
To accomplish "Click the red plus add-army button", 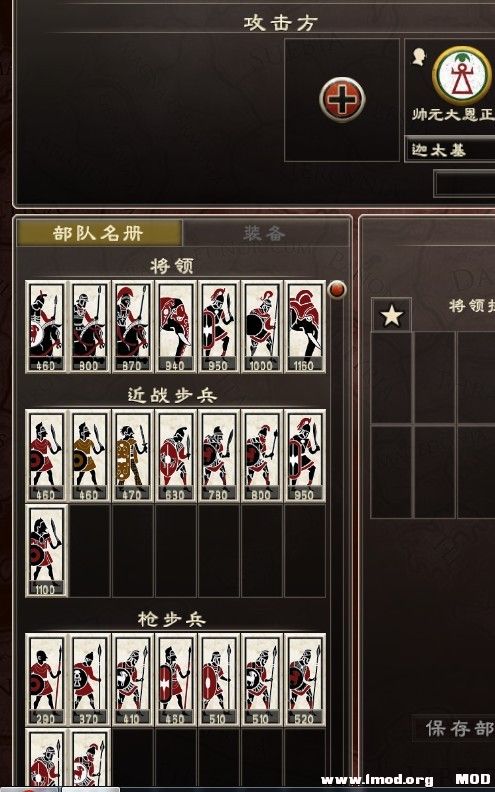I will coord(342,100).
